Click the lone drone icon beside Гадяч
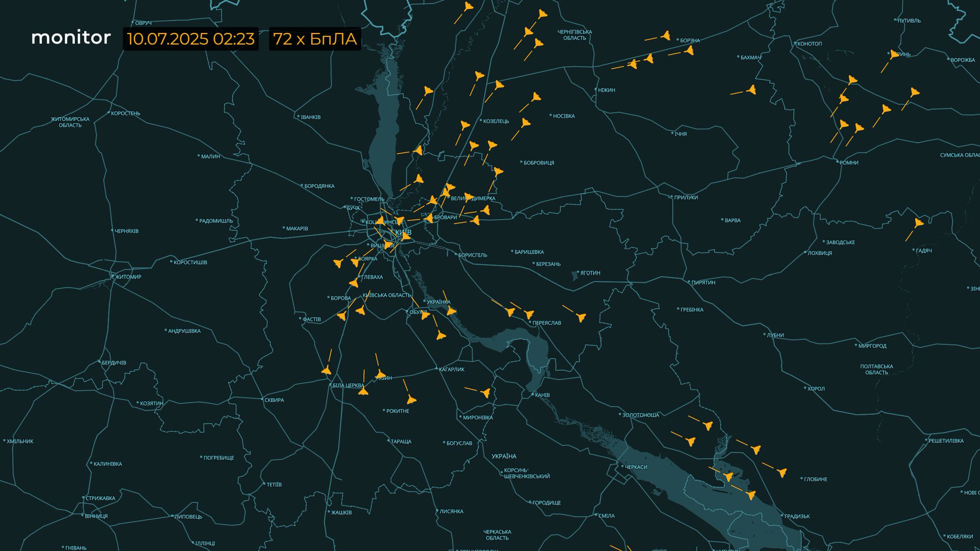 tap(918, 223)
